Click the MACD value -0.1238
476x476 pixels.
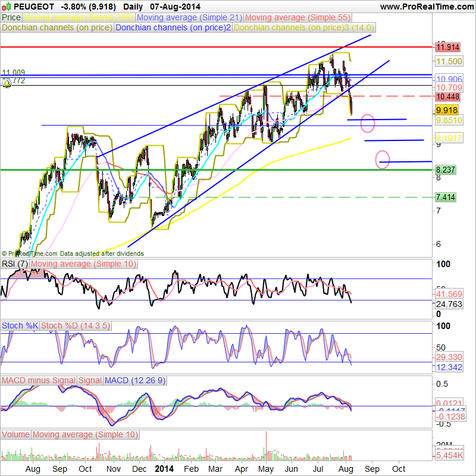coord(450,416)
